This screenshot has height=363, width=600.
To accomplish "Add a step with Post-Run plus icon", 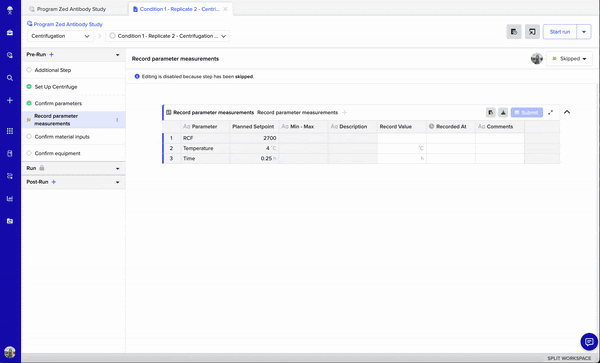I will point(54,182).
